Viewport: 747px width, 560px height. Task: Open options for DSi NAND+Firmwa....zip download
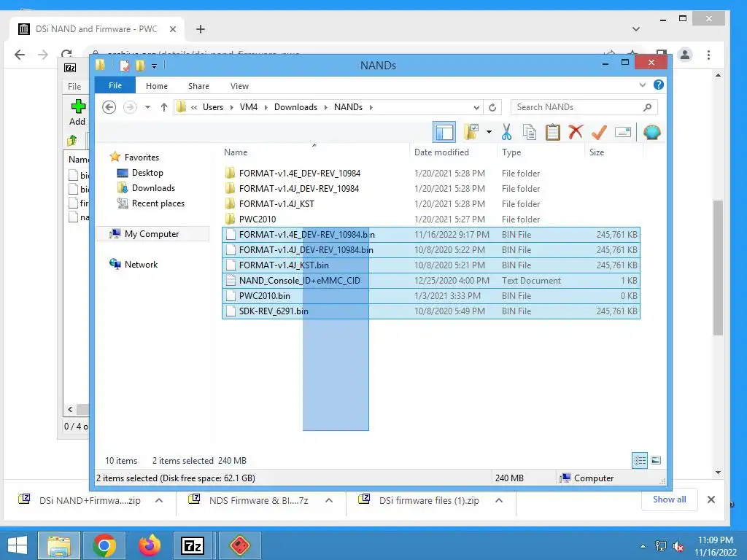point(159,500)
